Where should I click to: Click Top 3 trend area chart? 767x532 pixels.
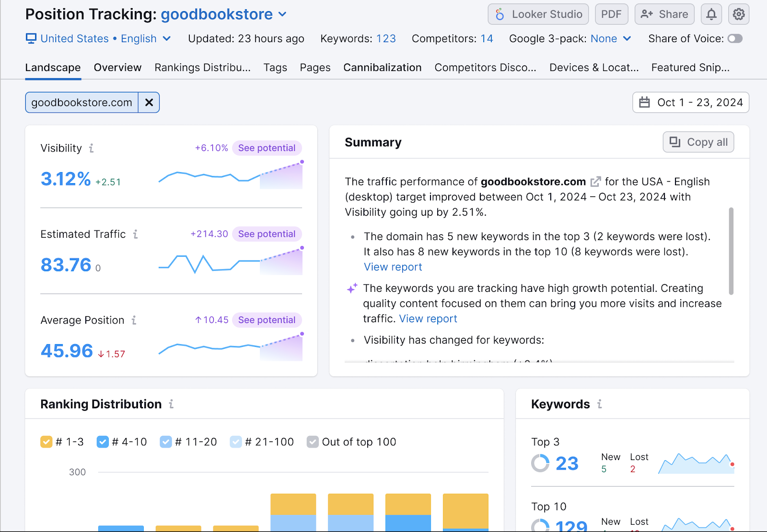click(696, 463)
